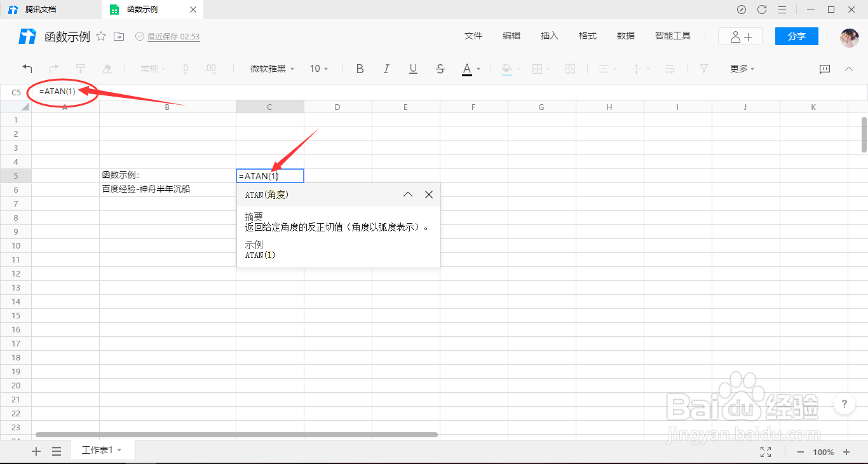Open the 插入 menu
The image size is (868, 464).
pyautogui.click(x=550, y=36)
